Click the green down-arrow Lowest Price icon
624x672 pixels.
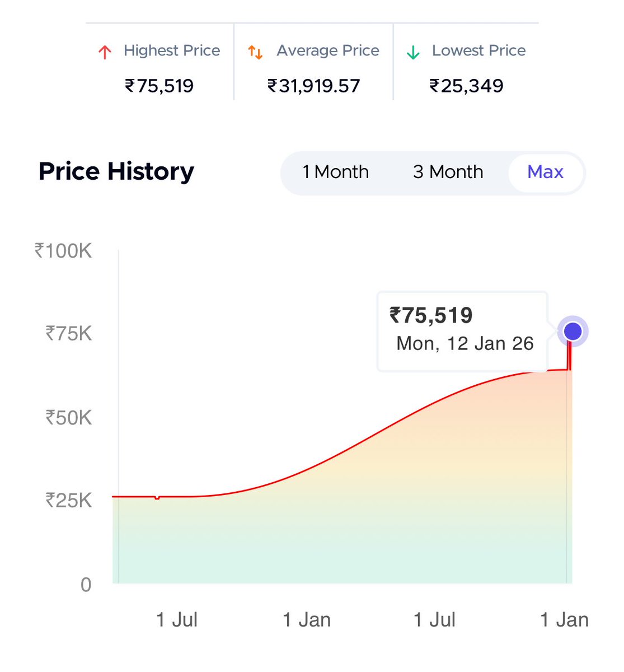point(413,53)
